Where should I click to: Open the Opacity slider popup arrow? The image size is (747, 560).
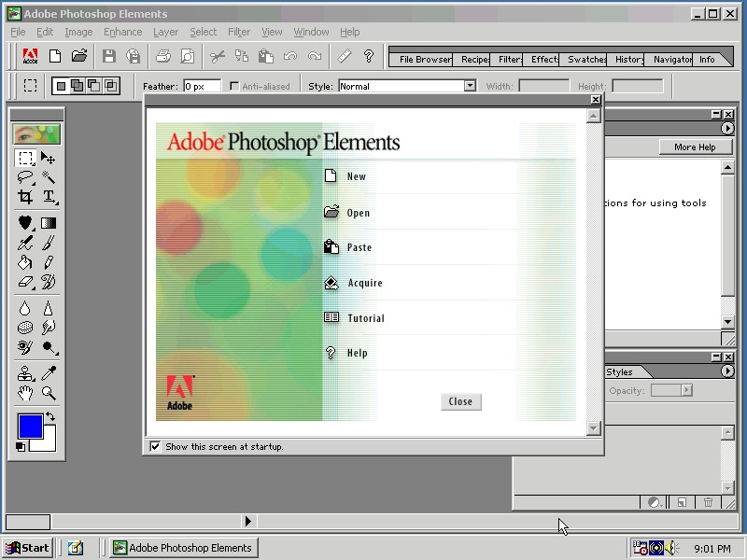(x=686, y=390)
